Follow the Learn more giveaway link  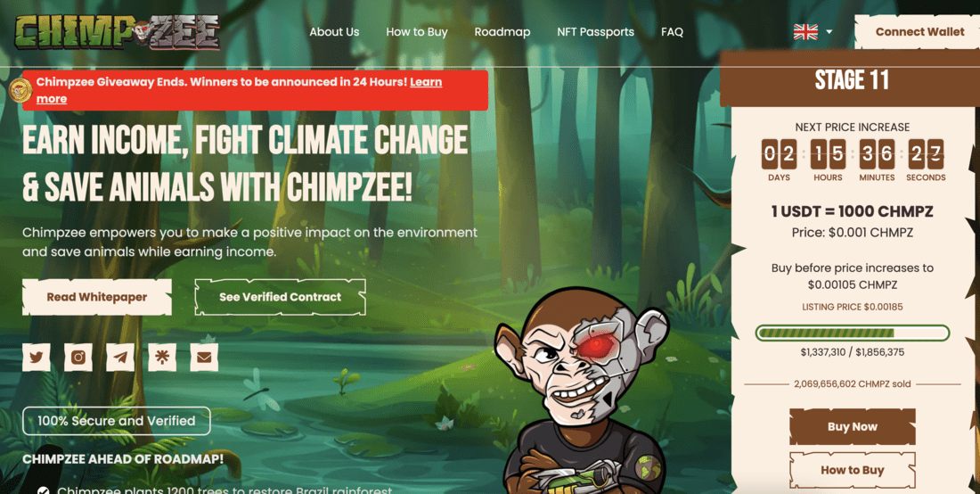(239, 90)
